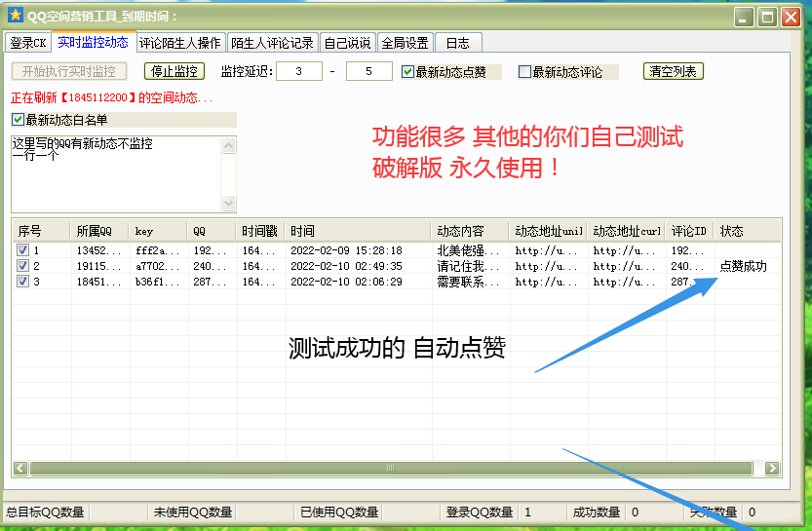Click the 时间戳 column header
The height and width of the screenshot is (531, 812).
260,231
